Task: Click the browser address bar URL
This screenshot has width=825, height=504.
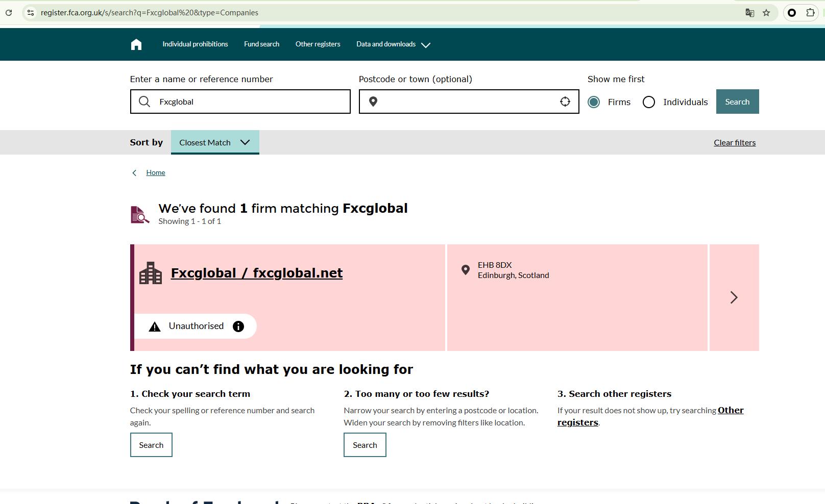Action: click(150, 13)
